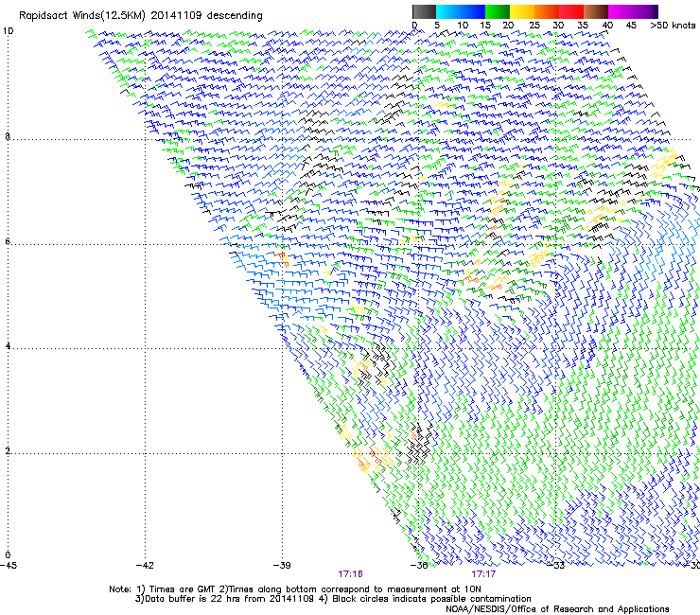Click the longitude '-33' axis label
The height and width of the screenshot is (615, 700).
click(556, 566)
